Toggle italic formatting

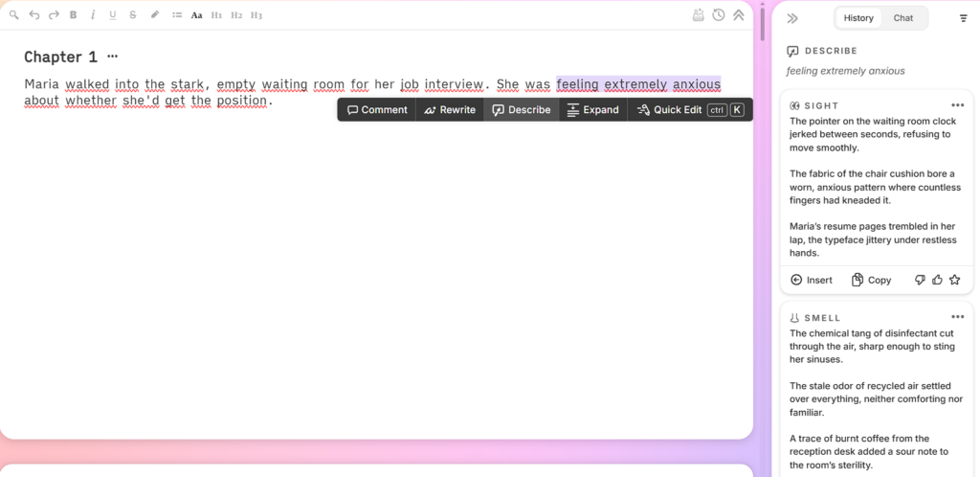coord(93,15)
